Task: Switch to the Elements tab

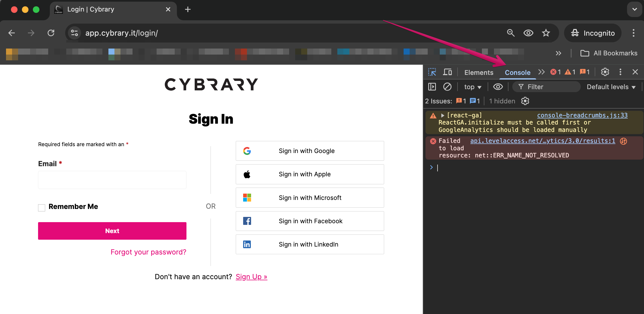Action: pyautogui.click(x=479, y=72)
